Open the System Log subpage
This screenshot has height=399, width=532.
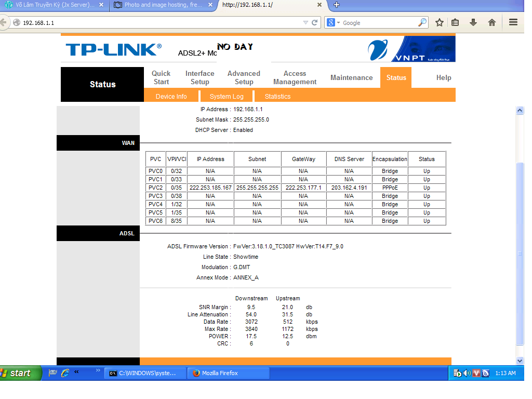click(x=227, y=96)
